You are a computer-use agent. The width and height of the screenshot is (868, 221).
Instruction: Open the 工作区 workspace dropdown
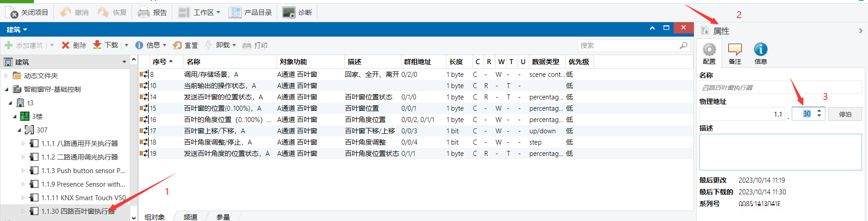pyautogui.click(x=200, y=12)
